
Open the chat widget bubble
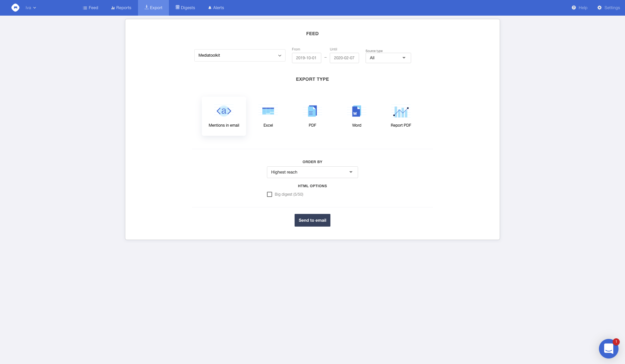click(609, 349)
